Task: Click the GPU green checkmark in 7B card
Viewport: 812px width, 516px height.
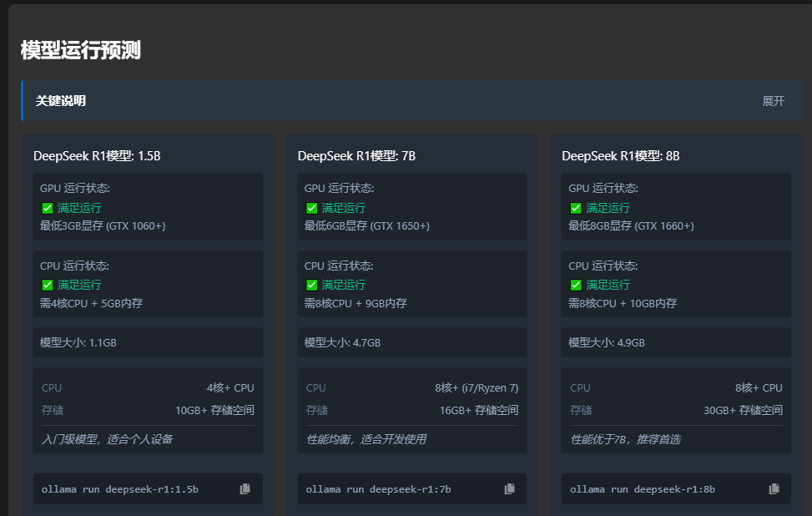Action: 311,208
